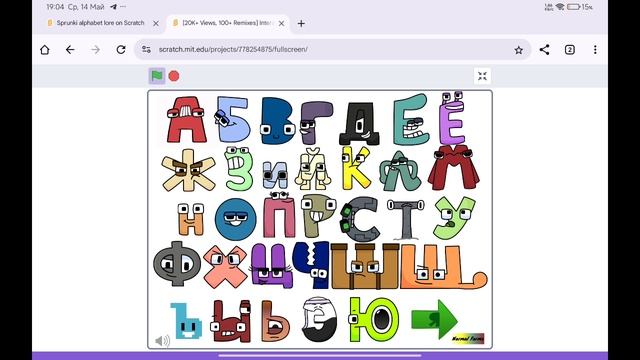The width and height of the screenshot is (640, 360).
Task: Select the dark red letter Ы
Action: (x=231, y=321)
